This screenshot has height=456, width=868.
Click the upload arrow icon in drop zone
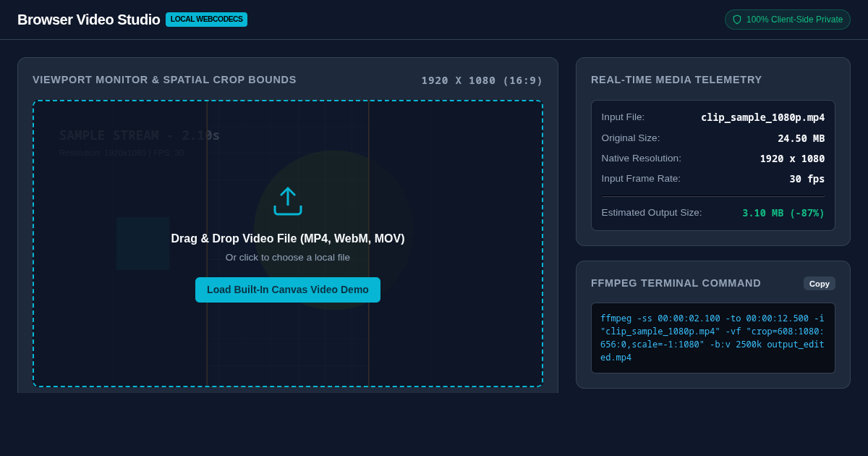pos(288,201)
